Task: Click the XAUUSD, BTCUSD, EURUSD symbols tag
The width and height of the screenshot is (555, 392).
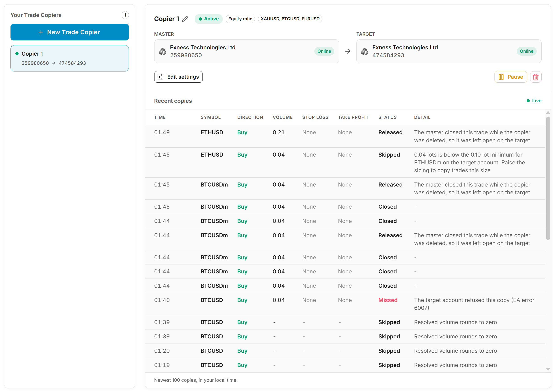Action: [x=290, y=19]
